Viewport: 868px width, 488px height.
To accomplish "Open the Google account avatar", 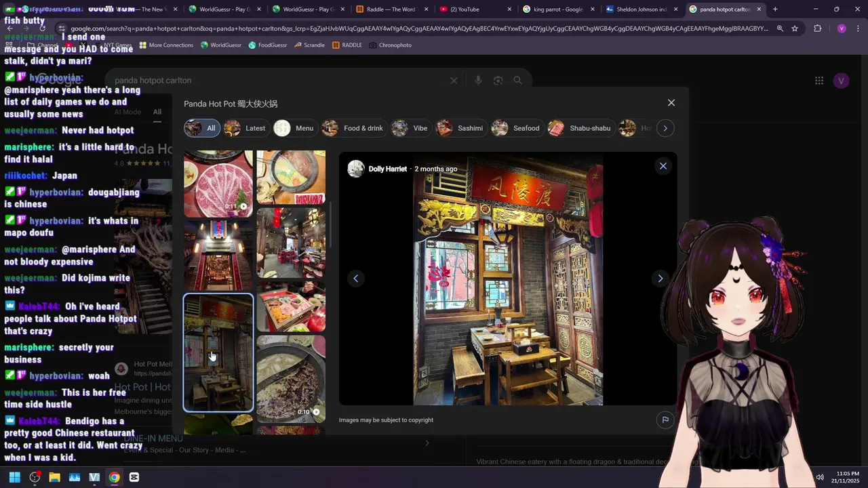I will point(842,81).
